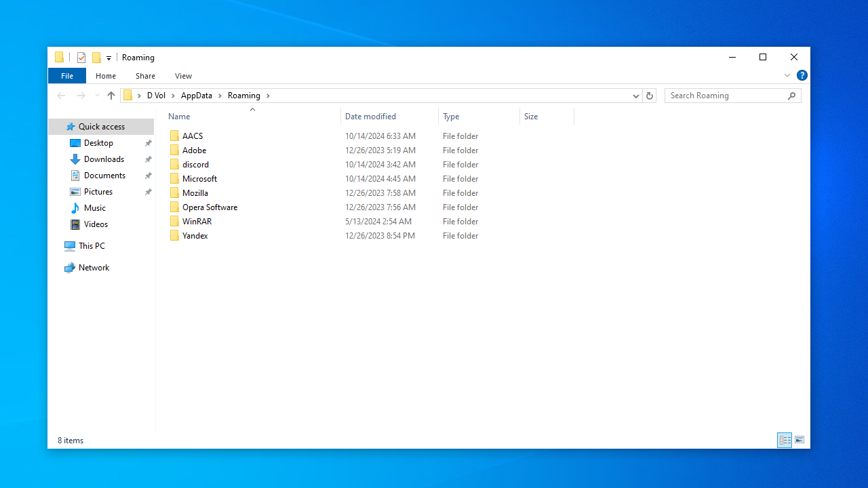Click AppData in the breadcrumb path
This screenshot has height=488, width=868.
[x=196, y=96]
